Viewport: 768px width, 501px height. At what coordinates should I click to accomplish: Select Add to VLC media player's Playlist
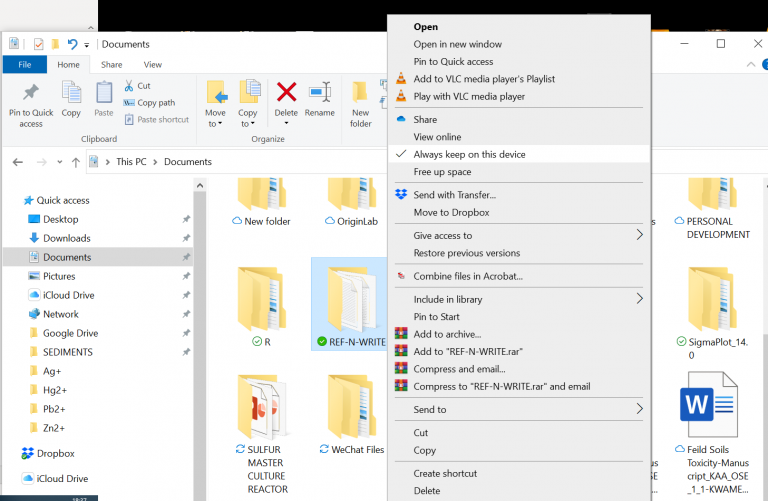(484, 79)
